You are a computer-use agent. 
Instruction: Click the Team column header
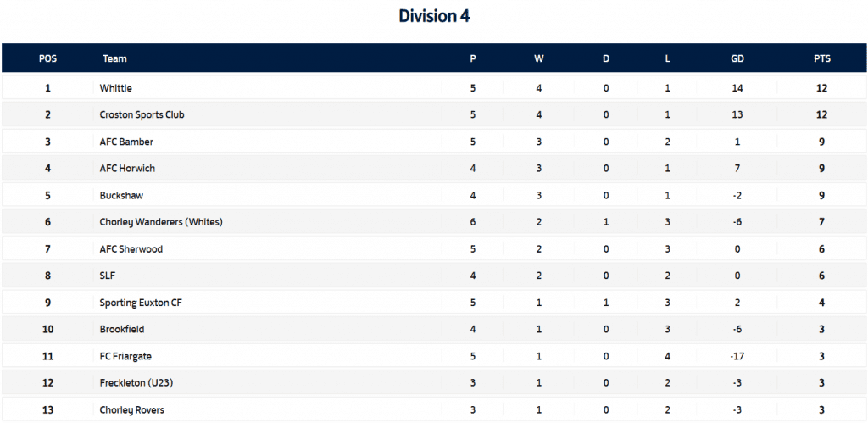coord(114,59)
